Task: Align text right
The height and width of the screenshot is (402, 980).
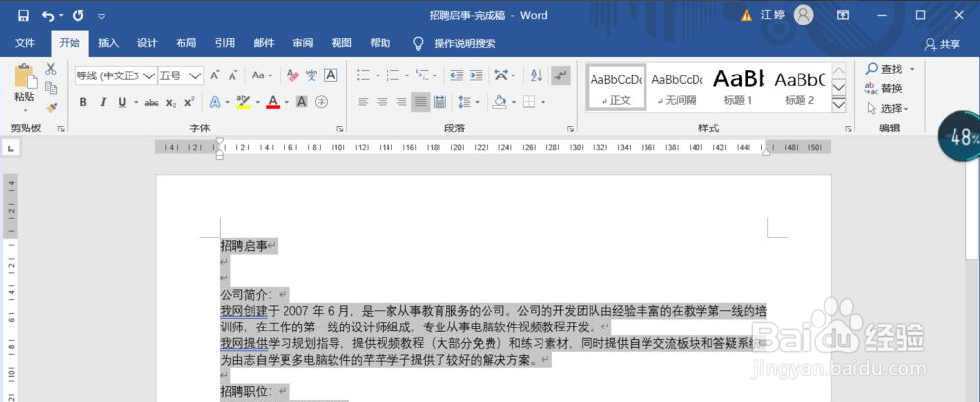Action: click(401, 102)
